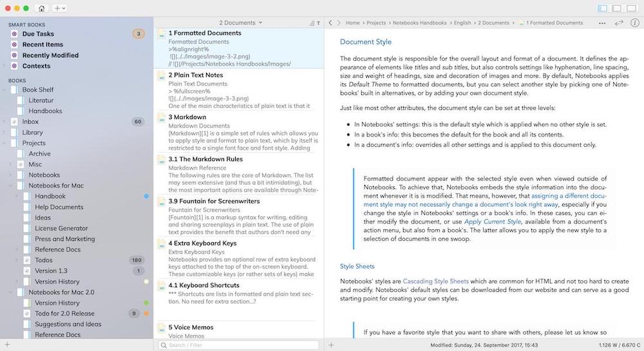
Task: Open the add new item plus menu
Action: [x=60, y=8]
